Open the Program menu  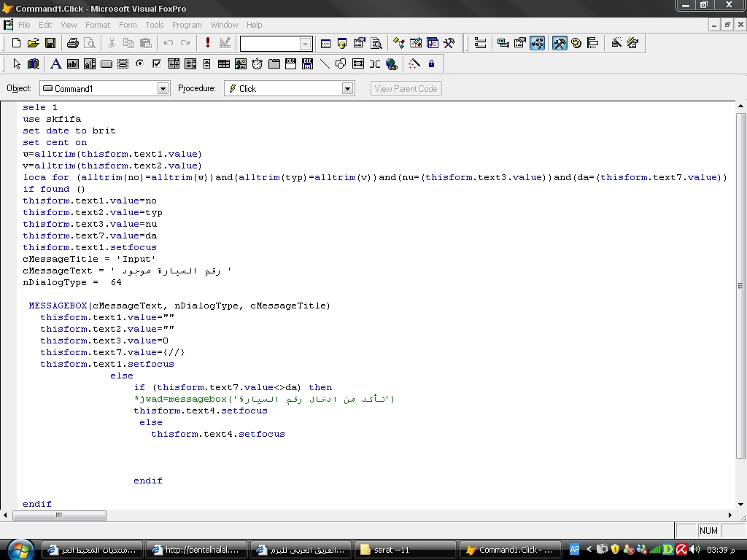coord(187,25)
